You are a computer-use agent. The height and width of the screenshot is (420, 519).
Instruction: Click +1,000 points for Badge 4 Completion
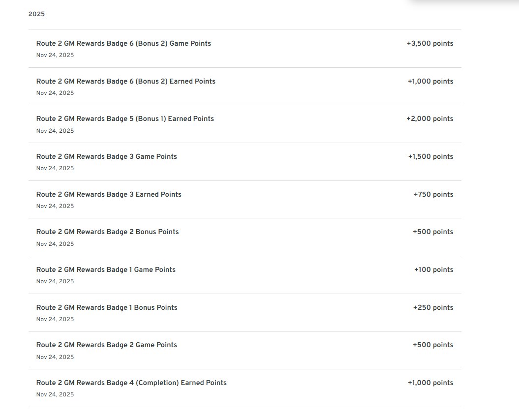[x=430, y=383]
